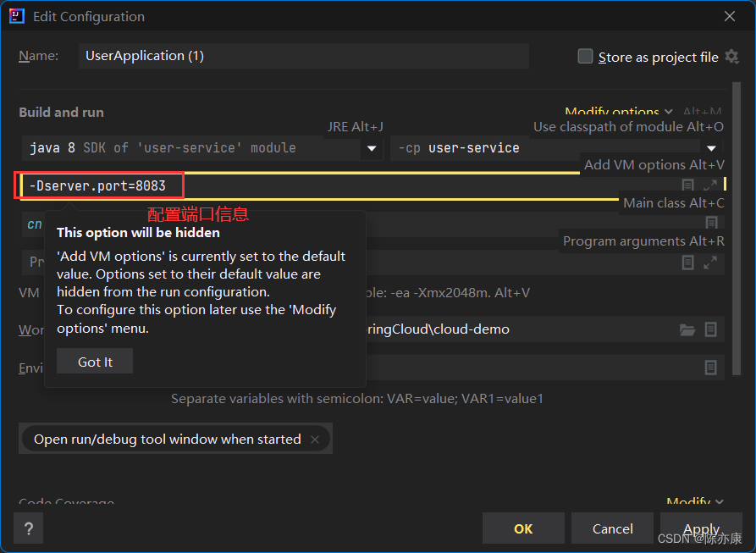
Task: Expand the Modify options menu
Action: point(619,112)
